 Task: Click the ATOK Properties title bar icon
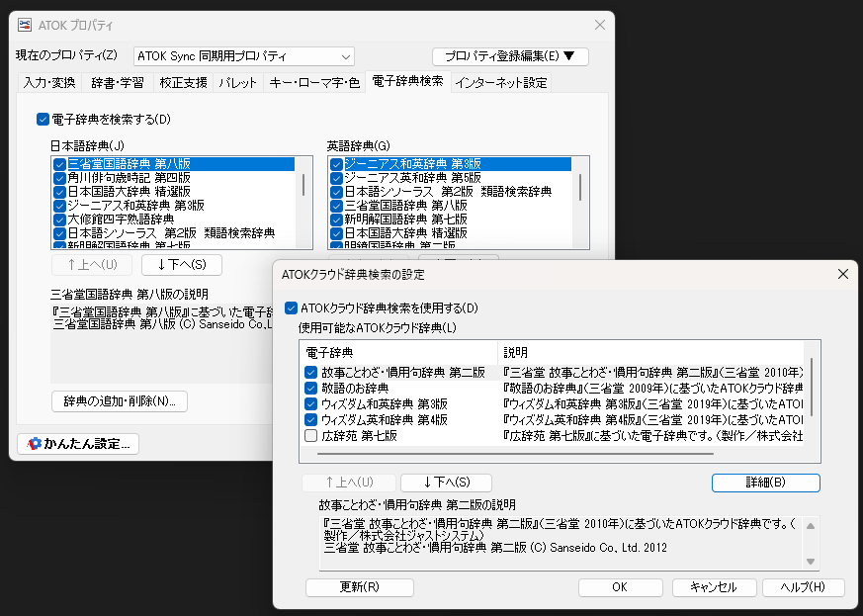24,25
